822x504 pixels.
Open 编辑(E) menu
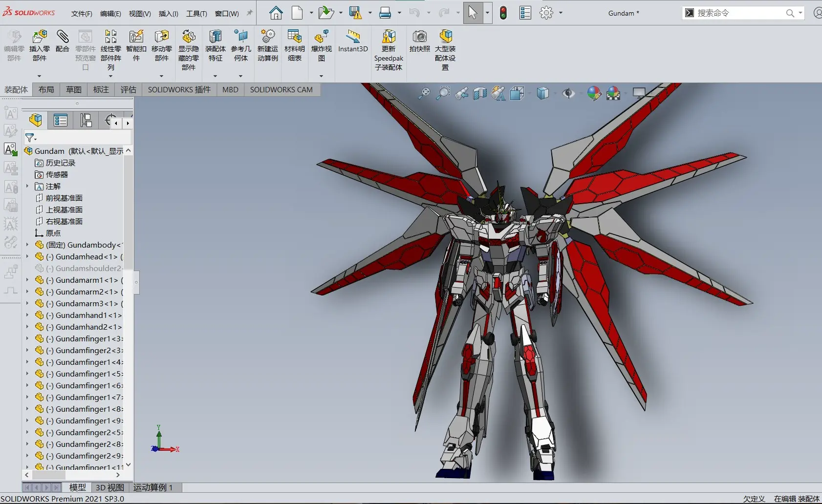tap(110, 14)
